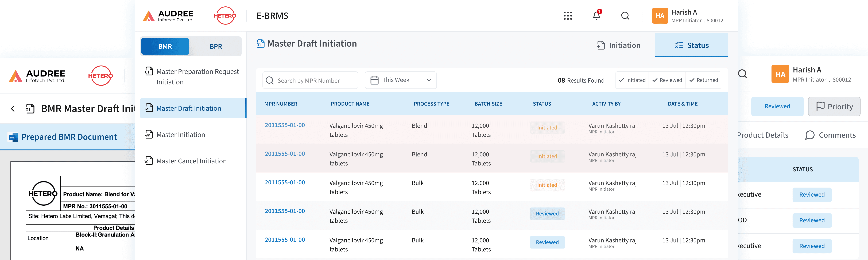Click the Priority flag button

click(834, 107)
